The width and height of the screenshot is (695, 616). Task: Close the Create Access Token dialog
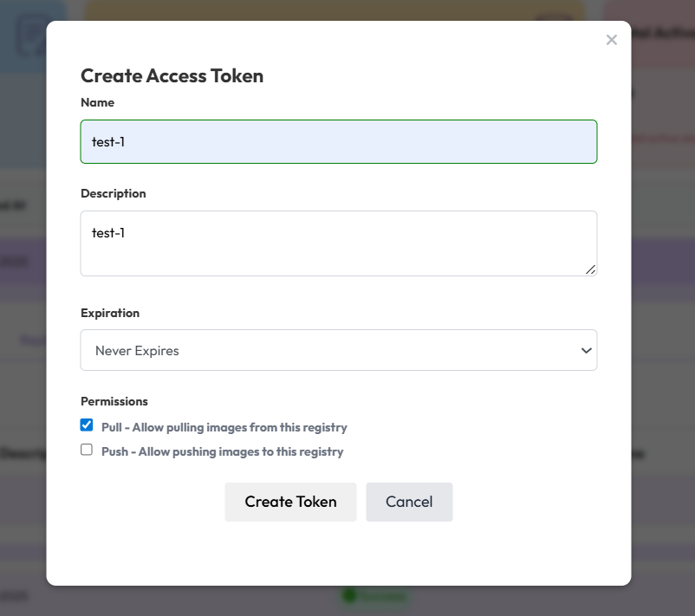(612, 40)
